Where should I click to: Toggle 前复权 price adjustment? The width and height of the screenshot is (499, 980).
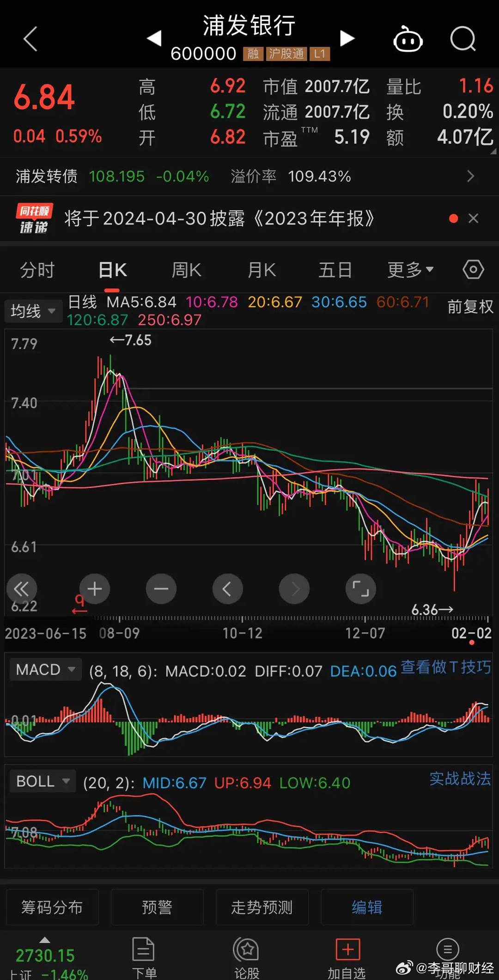click(x=470, y=306)
